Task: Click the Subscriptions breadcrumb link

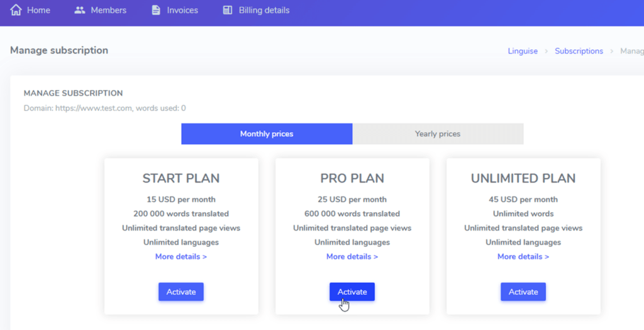Action: point(579,51)
